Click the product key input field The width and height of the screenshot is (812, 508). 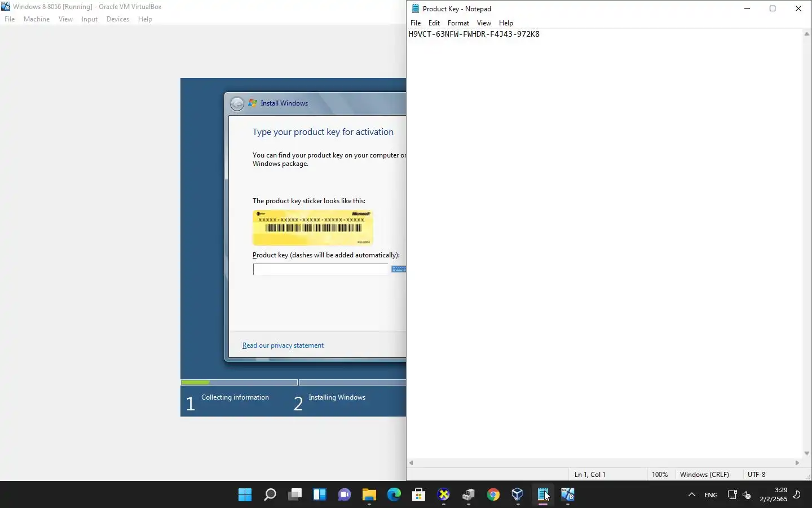point(321,270)
